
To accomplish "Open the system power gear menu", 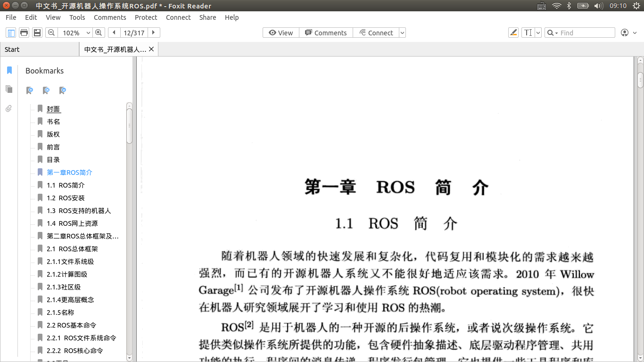I will [x=636, y=6].
